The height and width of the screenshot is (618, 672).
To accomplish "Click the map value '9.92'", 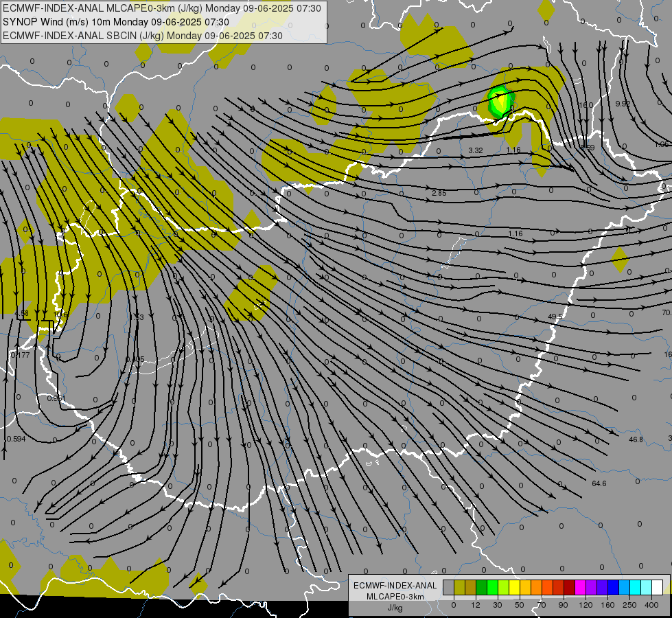I will 623,104.
